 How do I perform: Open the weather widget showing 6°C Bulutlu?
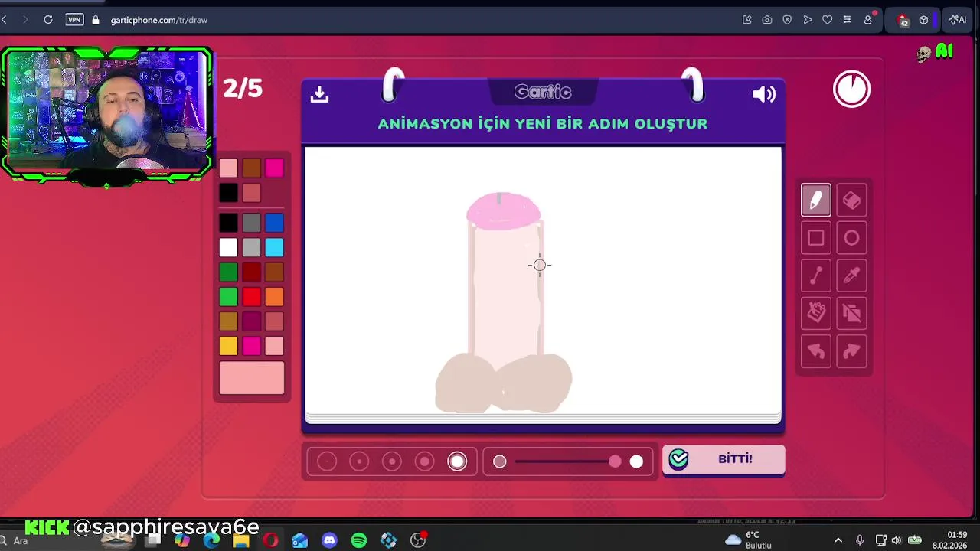click(x=749, y=540)
